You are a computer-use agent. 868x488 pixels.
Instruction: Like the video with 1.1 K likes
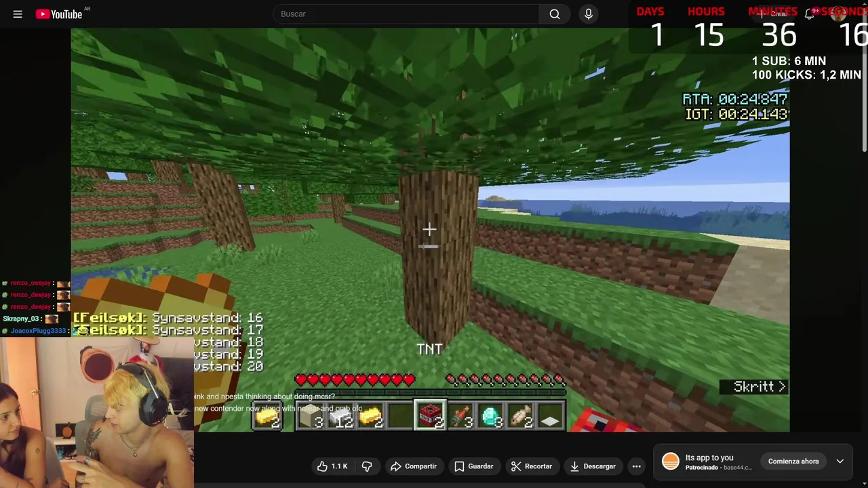333,466
